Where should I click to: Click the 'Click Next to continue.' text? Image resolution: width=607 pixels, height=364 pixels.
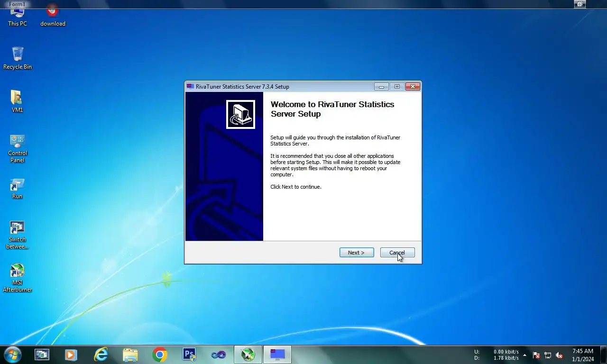(296, 187)
